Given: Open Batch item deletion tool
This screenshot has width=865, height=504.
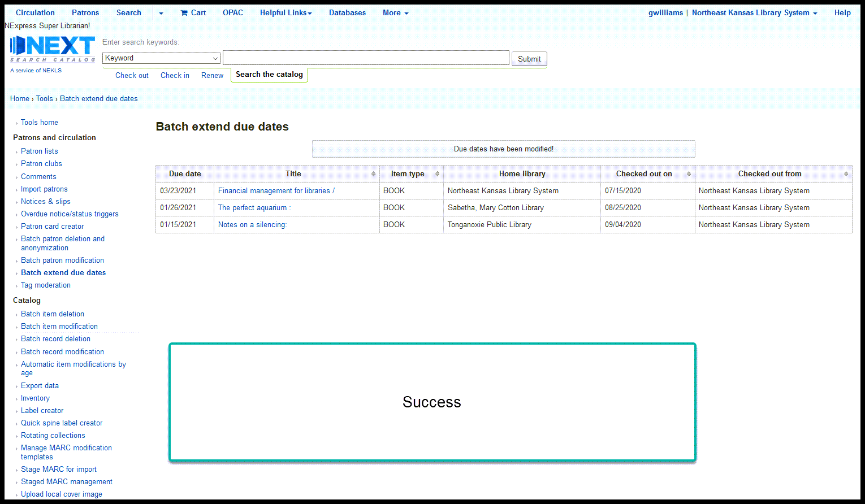Looking at the screenshot, I should 53,314.
